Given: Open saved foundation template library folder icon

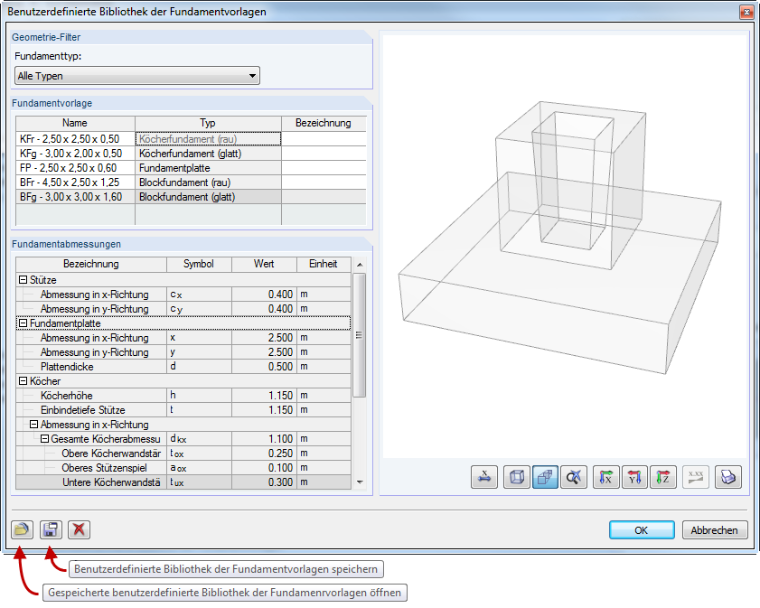Looking at the screenshot, I should point(22,529).
